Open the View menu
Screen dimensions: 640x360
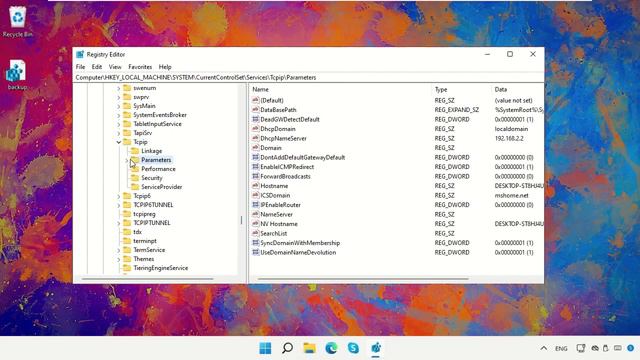[115, 67]
